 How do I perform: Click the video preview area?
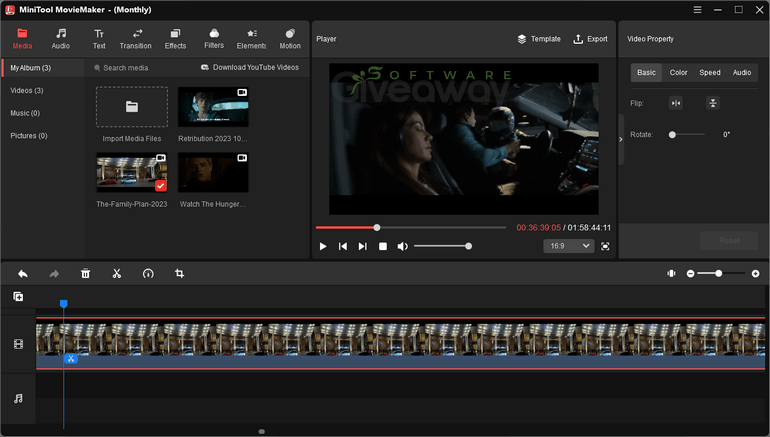pos(464,139)
